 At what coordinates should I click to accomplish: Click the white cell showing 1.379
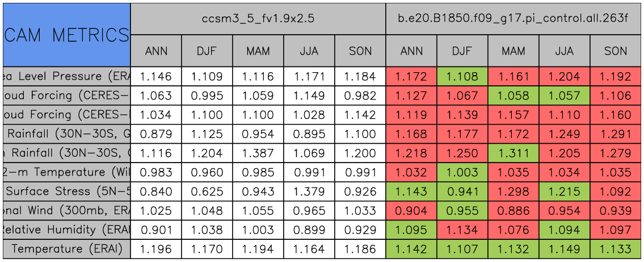click(309, 192)
